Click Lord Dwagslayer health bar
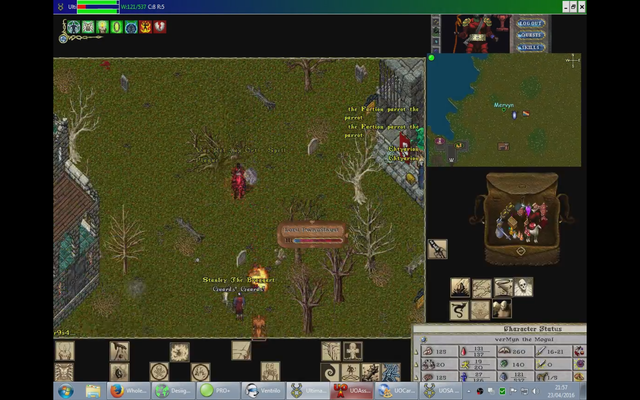Screen dimensions: 640x400 tap(313, 235)
